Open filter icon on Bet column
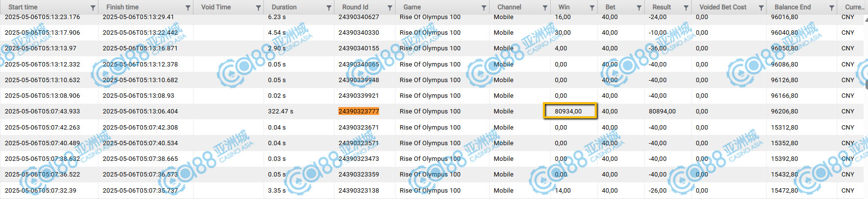 [x=639, y=7]
